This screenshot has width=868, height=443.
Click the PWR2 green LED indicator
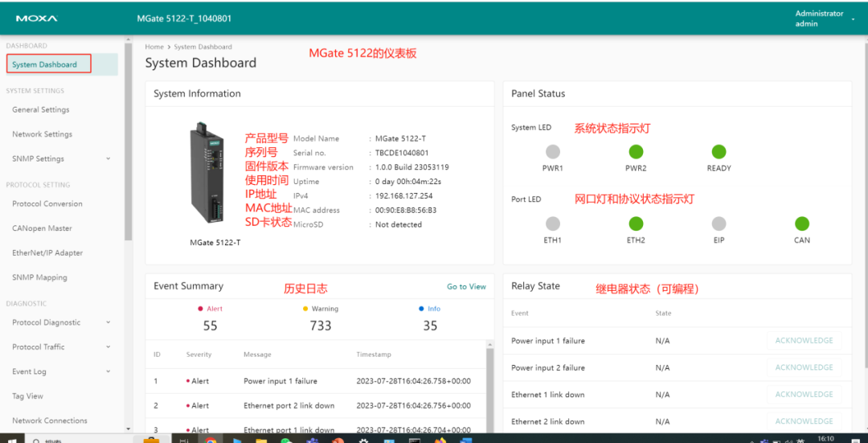coord(636,151)
